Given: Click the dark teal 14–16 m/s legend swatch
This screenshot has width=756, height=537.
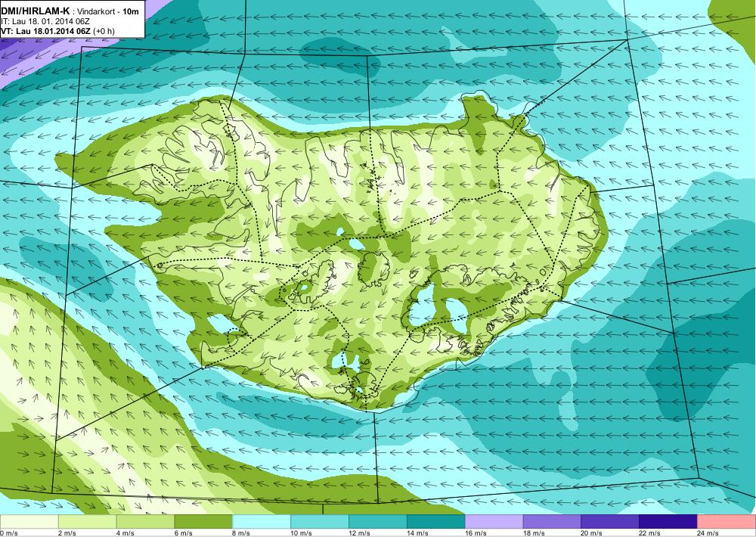Looking at the screenshot, I should click(x=436, y=522).
